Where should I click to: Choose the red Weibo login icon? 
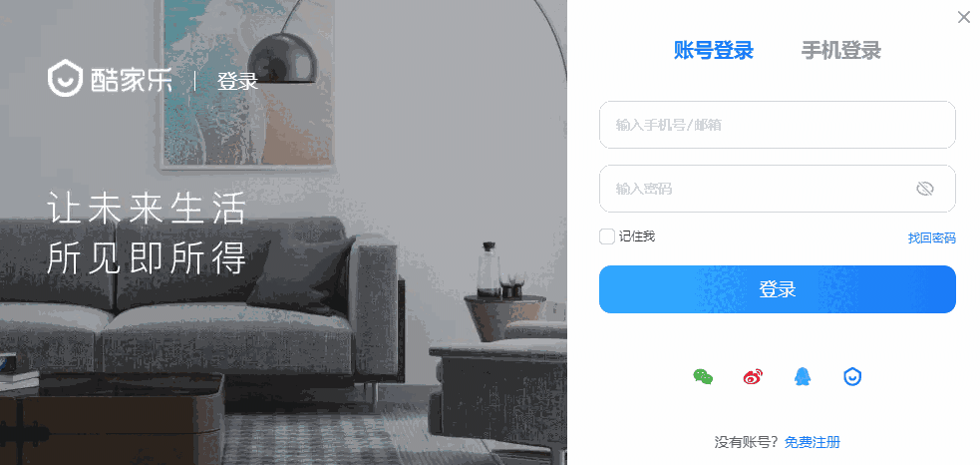(753, 377)
